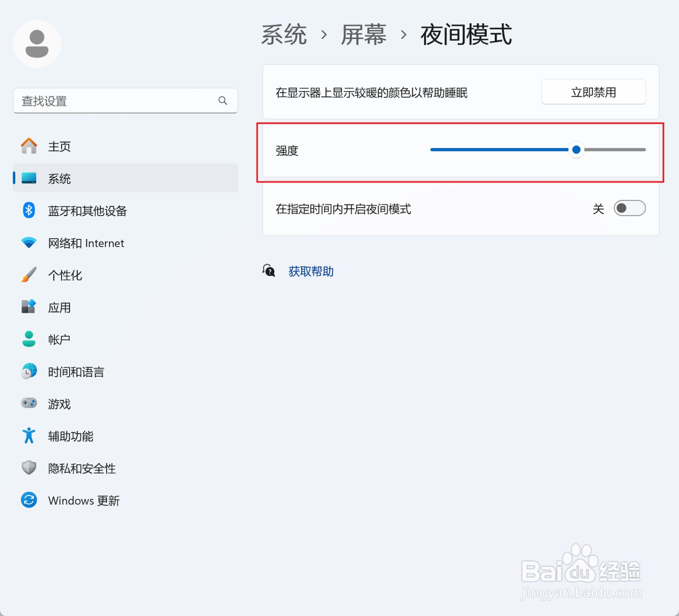Select the 应用 apps icon
The width and height of the screenshot is (679, 616).
click(28, 307)
